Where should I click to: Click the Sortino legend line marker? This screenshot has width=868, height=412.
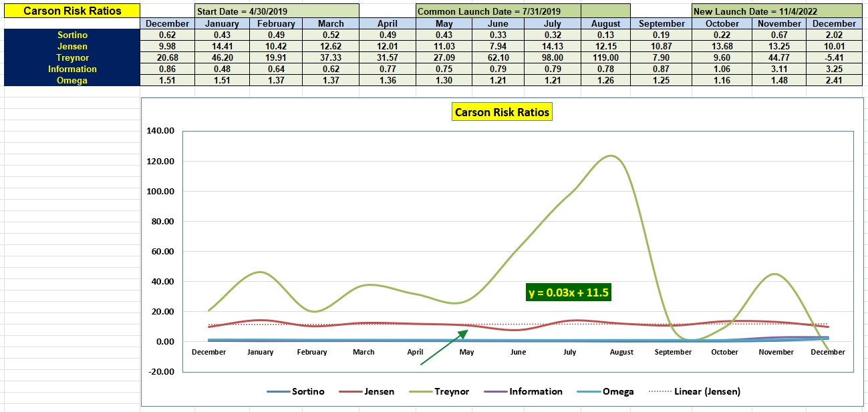coord(277,391)
